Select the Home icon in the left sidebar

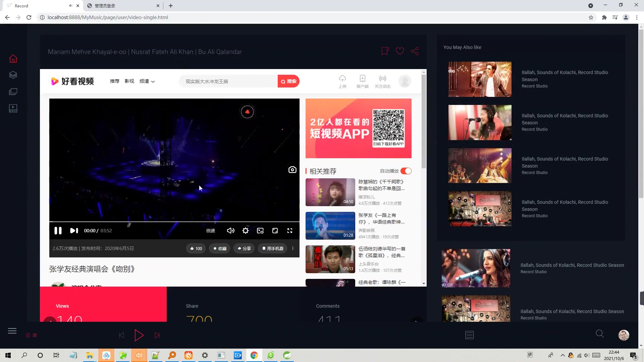(13, 58)
